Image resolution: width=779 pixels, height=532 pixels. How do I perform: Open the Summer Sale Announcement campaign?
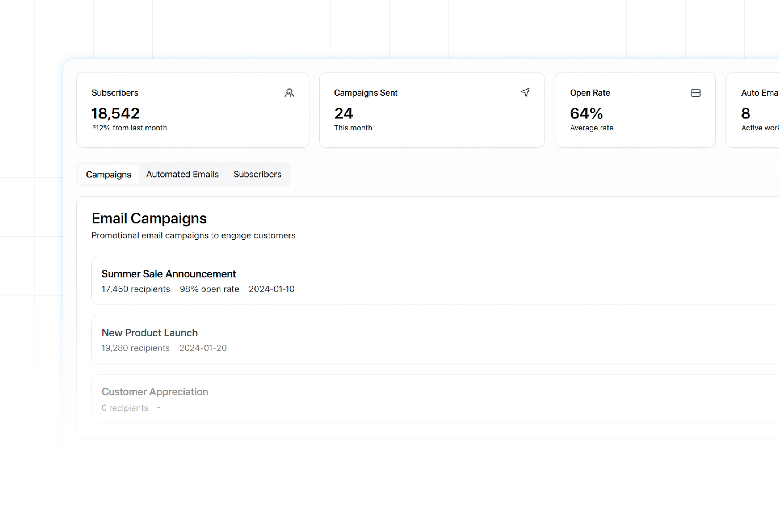click(x=169, y=274)
